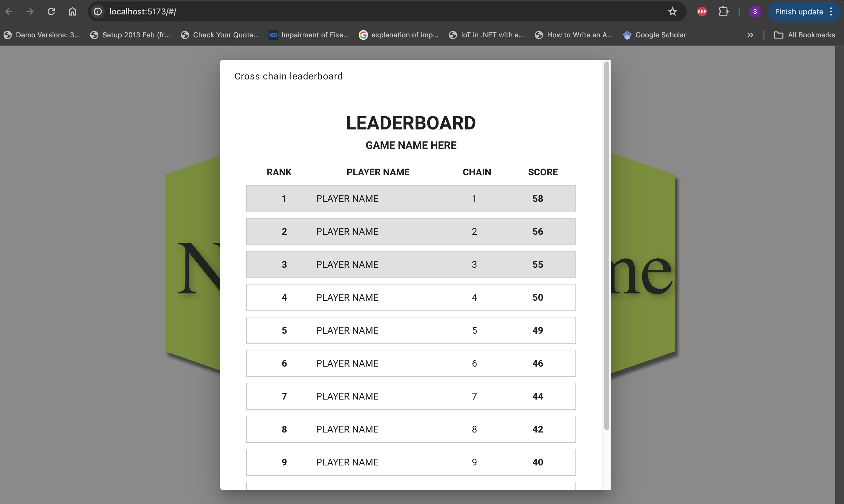The width and height of the screenshot is (844, 504).
Task: Open the AdBlock Plus extension icon
Action: point(701,11)
